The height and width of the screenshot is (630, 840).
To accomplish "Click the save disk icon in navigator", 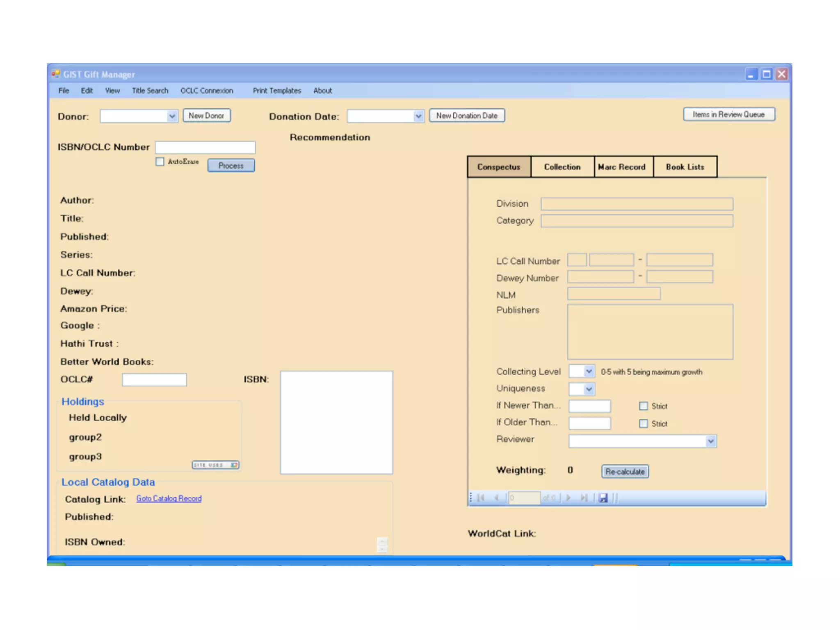I will click(x=603, y=498).
